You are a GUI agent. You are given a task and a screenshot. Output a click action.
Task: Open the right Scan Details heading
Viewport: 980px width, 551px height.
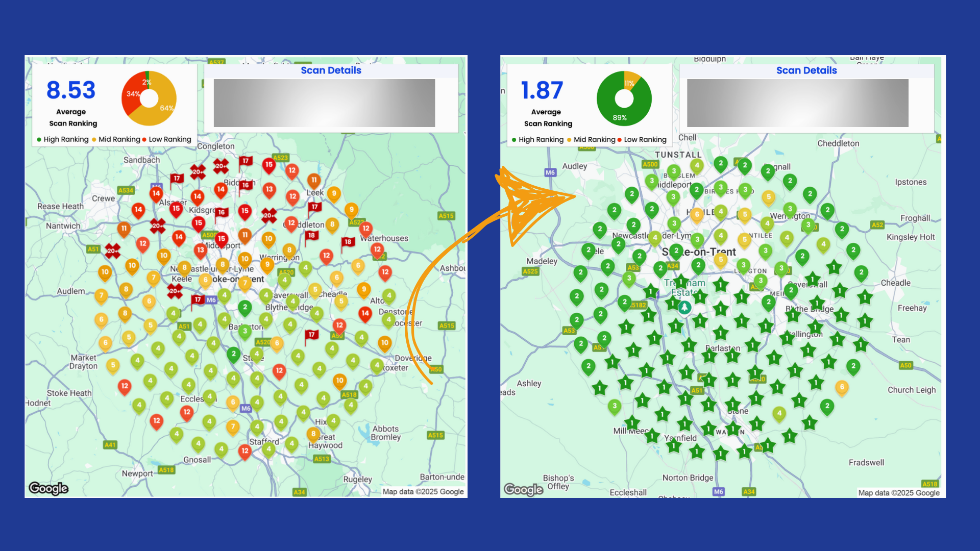(x=806, y=70)
